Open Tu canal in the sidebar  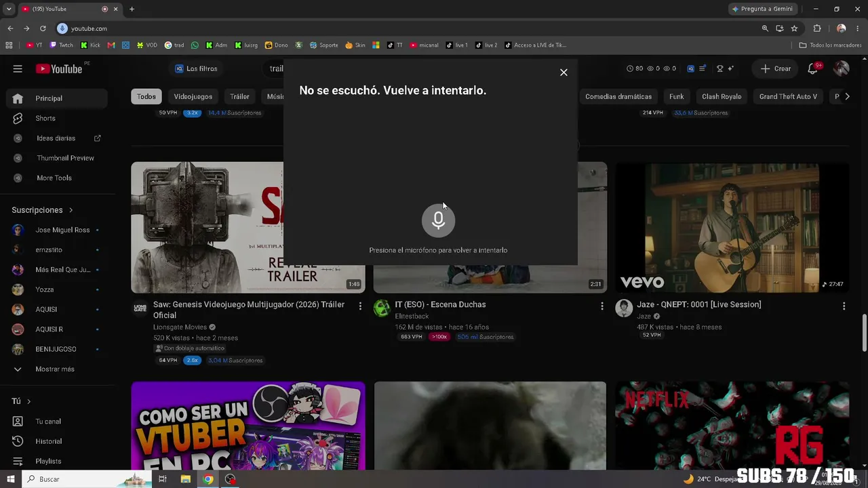[x=57, y=421]
